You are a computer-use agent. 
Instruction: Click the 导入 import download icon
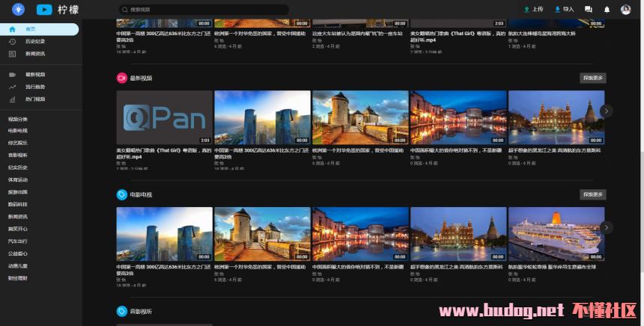[557, 10]
